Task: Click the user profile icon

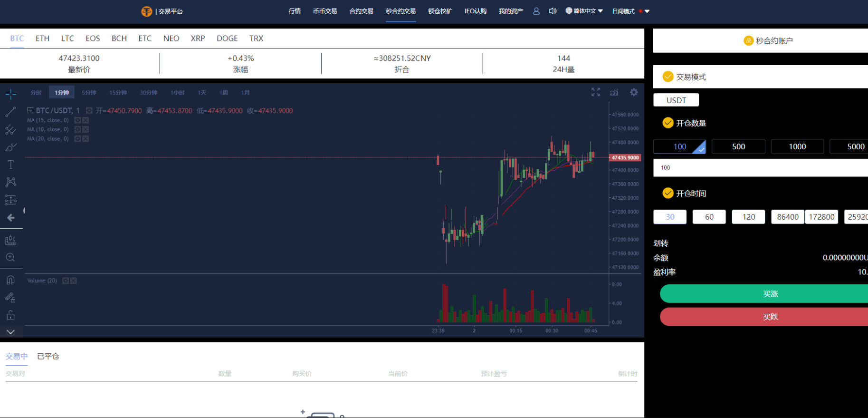Action: click(x=536, y=11)
